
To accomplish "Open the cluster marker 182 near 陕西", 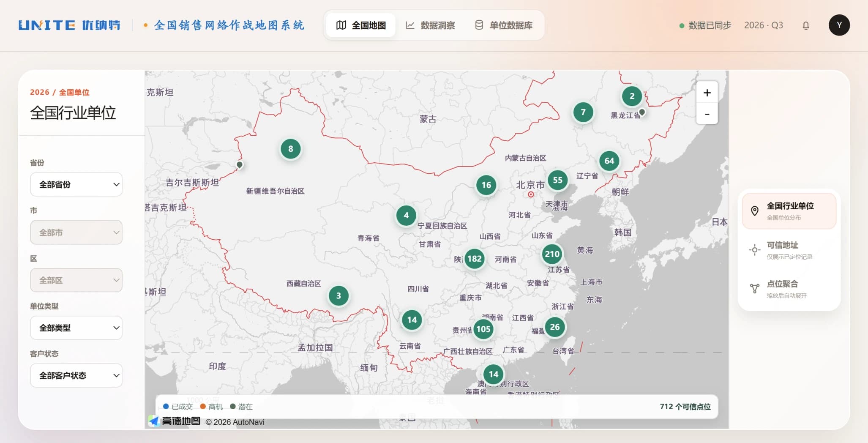I will [x=474, y=259].
